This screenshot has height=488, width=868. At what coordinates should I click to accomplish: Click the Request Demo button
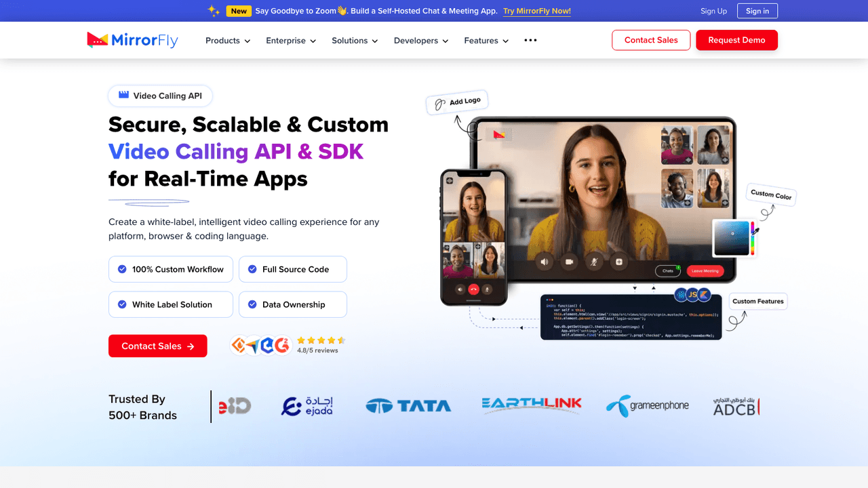(736, 40)
